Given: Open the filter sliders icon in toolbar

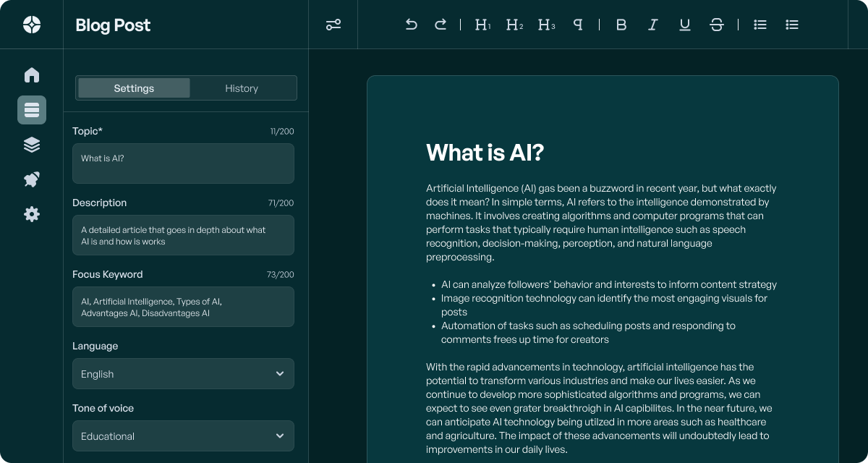Looking at the screenshot, I should [x=333, y=25].
